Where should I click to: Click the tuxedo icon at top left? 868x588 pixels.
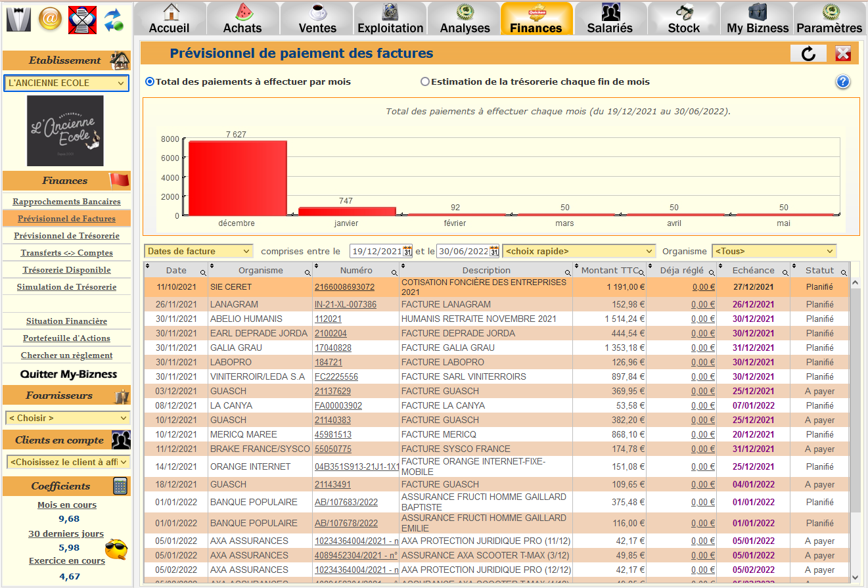point(18,19)
